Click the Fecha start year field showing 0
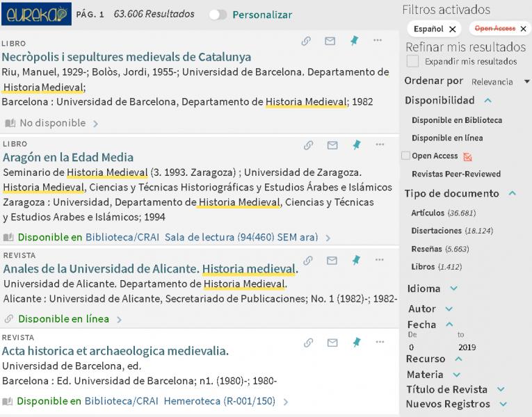Image resolution: width=532 pixels, height=417 pixels. [411, 347]
